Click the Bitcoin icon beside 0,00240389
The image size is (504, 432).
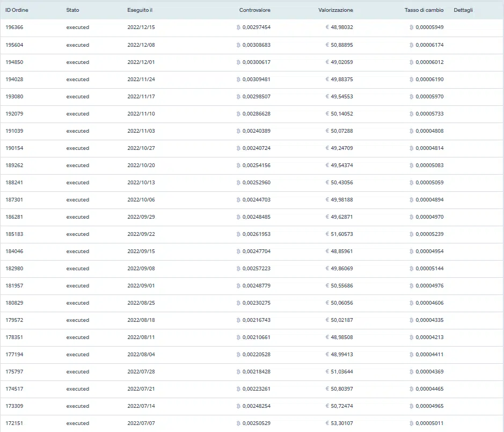tap(238, 131)
